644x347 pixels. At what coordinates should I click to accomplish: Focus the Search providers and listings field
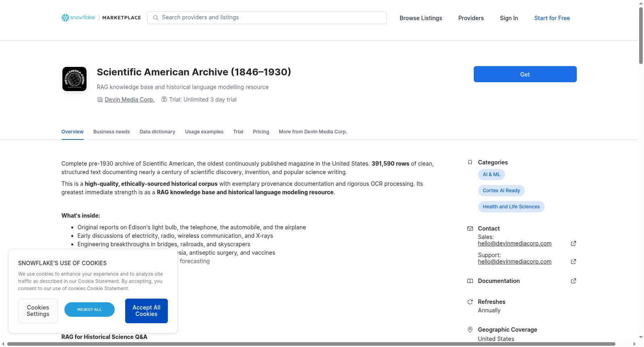pyautogui.click(x=267, y=18)
